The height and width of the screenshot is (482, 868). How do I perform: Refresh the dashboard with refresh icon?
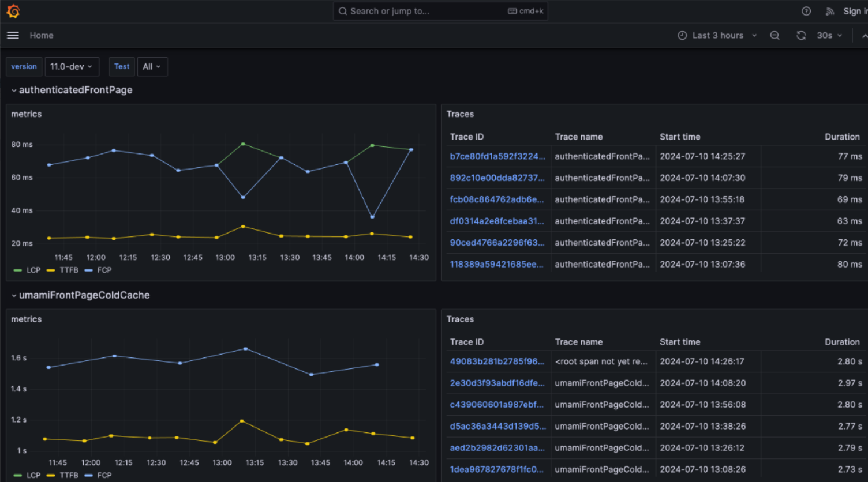[x=801, y=35]
